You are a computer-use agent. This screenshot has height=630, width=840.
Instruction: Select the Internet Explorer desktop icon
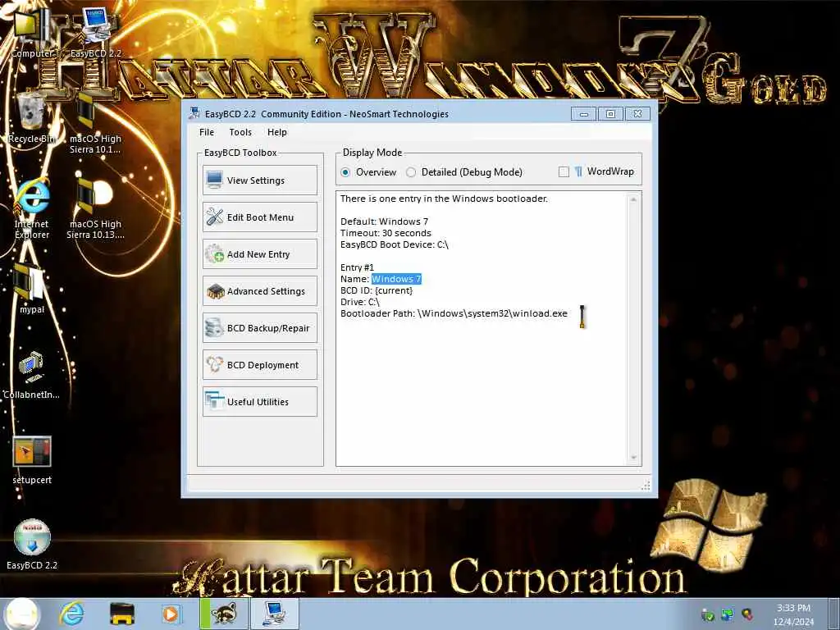click(32, 209)
